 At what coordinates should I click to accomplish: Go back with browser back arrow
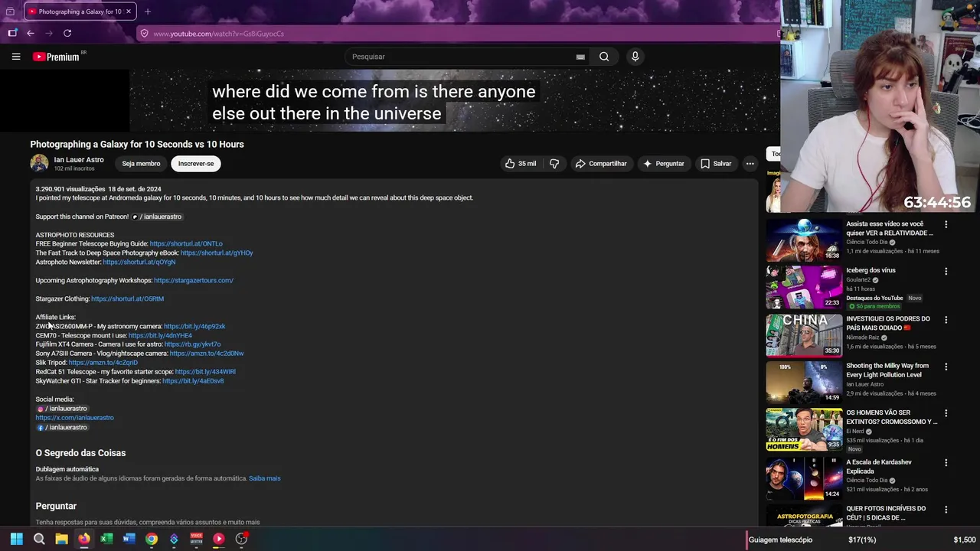coord(30,33)
